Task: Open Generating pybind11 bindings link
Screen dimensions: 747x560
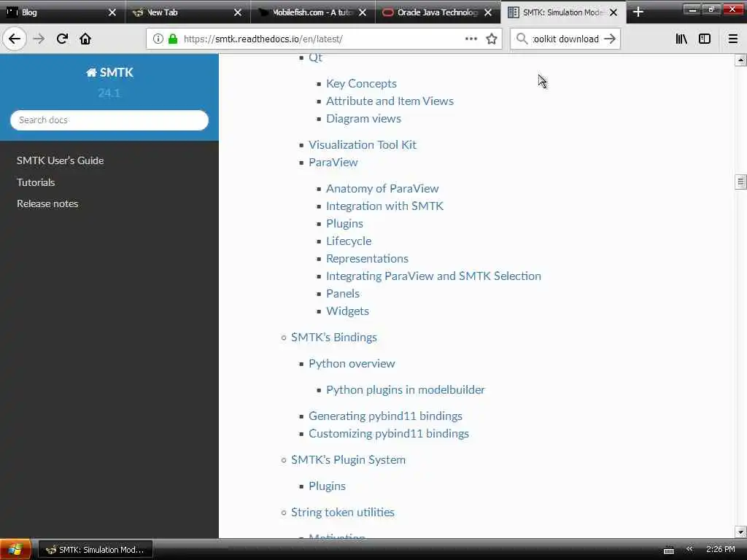Action: pyautogui.click(x=385, y=416)
